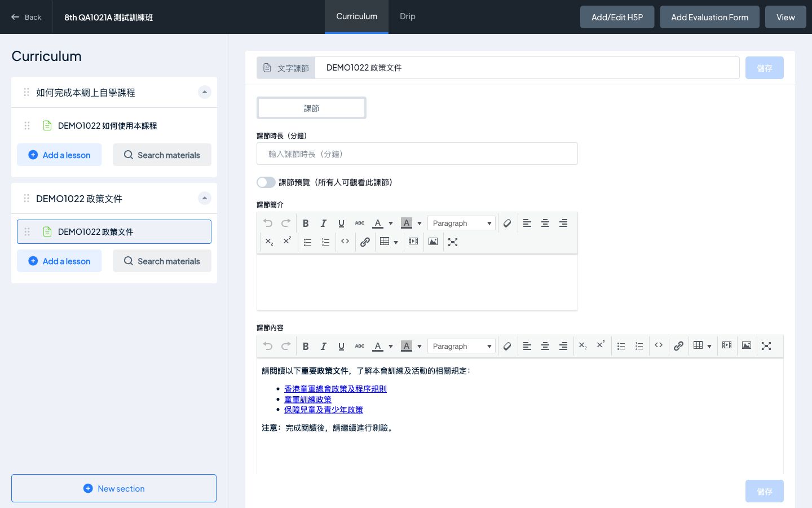
Task: Go back using the Back button
Action: point(26,17)
